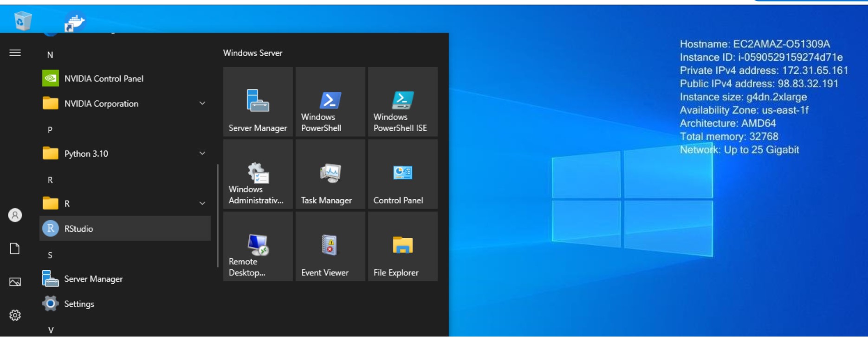
Task: Open Pictures icon in Start sidebar
Action: pos(15,282)
